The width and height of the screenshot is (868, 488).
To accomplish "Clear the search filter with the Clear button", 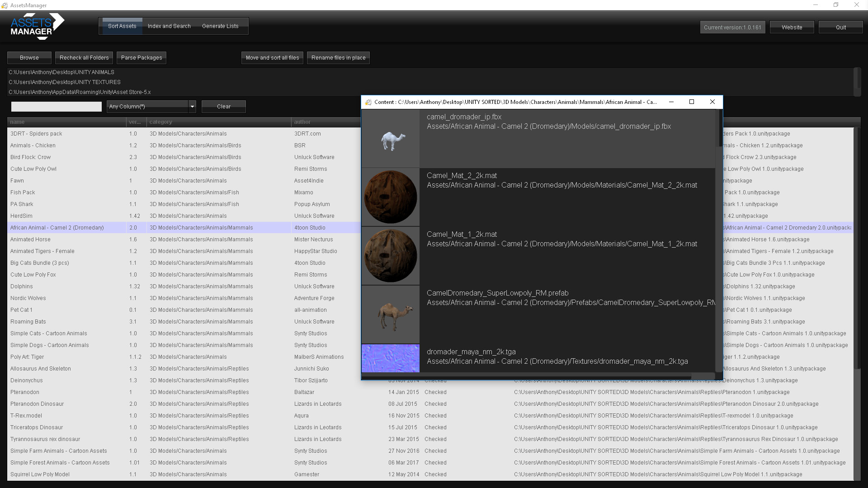I will point(223,106).
